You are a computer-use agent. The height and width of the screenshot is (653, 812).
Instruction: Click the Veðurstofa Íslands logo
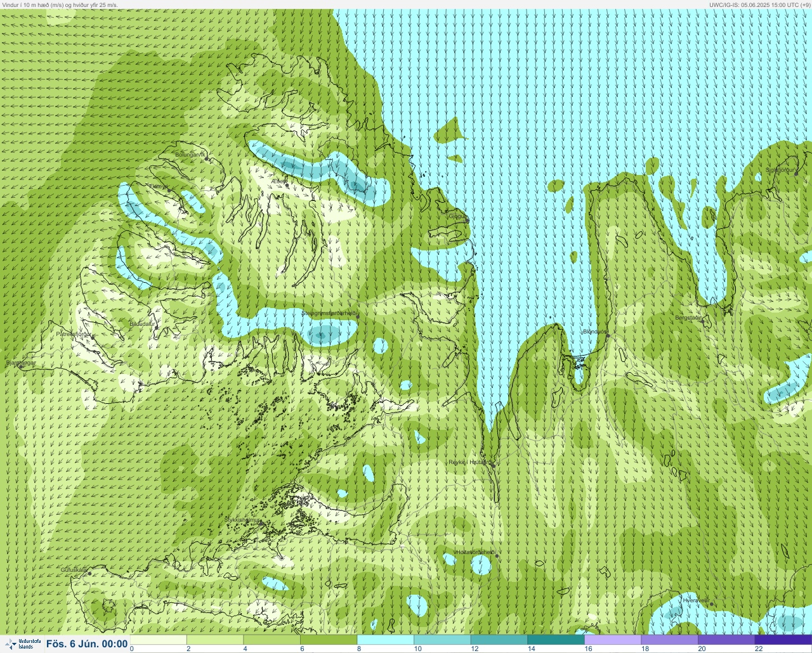(22, 644)
